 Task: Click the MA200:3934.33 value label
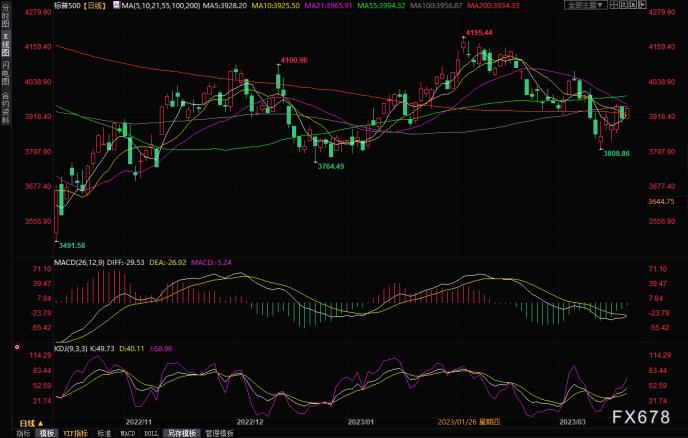493,6
